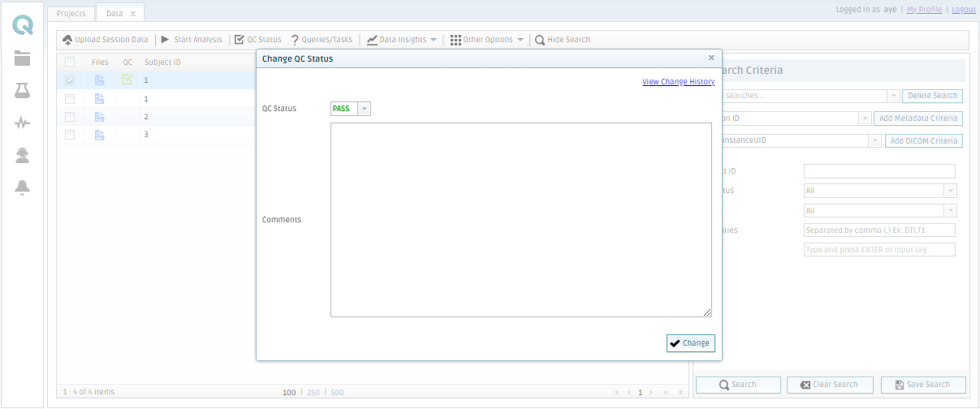Open files icon for Subject ID 3
Viewport: 980px width, 409px height.
(x=100, y=134)
